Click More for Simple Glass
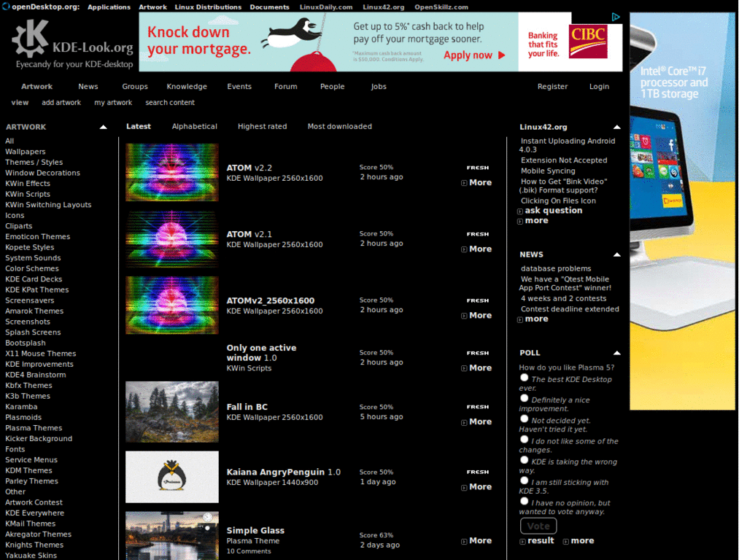 click(x=480, y=540)
